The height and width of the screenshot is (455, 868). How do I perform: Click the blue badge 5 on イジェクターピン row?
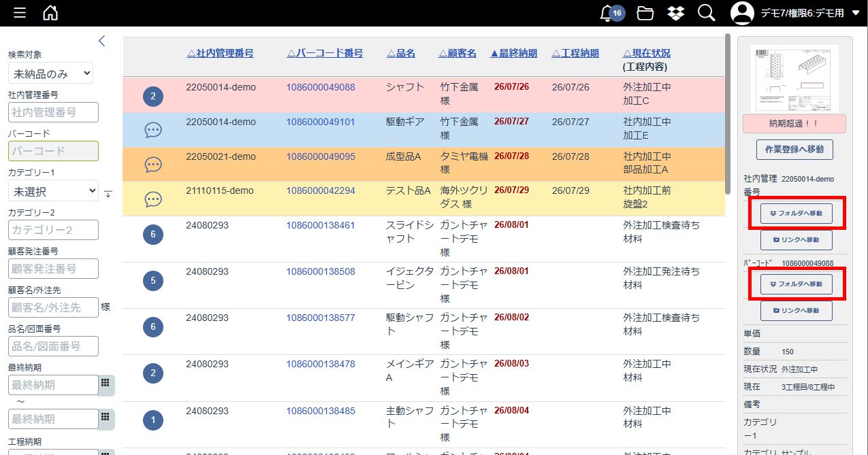pos(153,280)
